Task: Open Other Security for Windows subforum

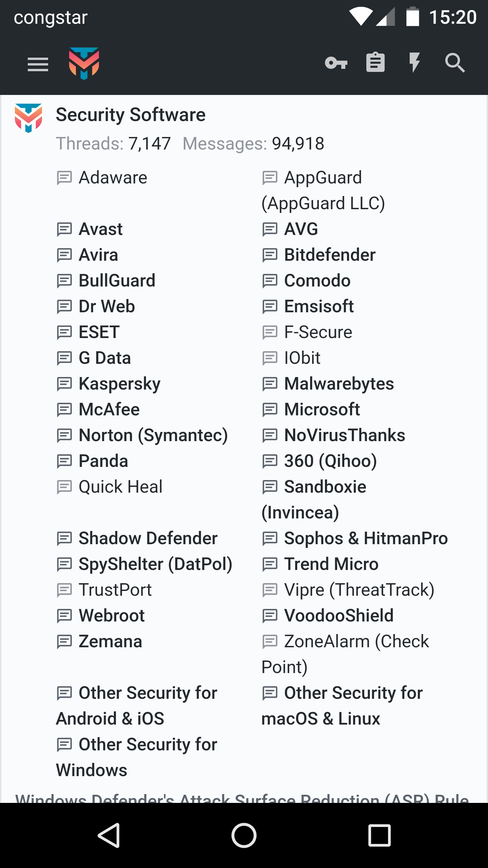Action: tap(137, 757)
